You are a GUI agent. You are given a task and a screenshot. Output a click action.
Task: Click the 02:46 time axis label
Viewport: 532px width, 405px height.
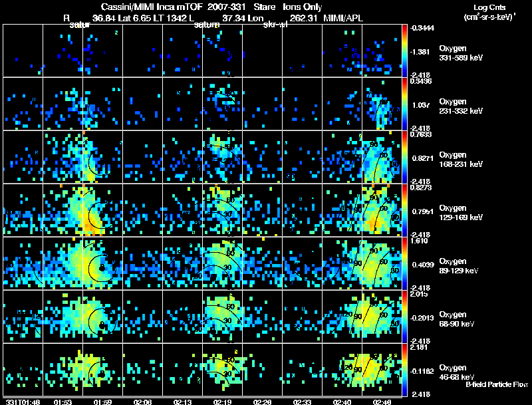pyautogui.click(x=382, y=402)
